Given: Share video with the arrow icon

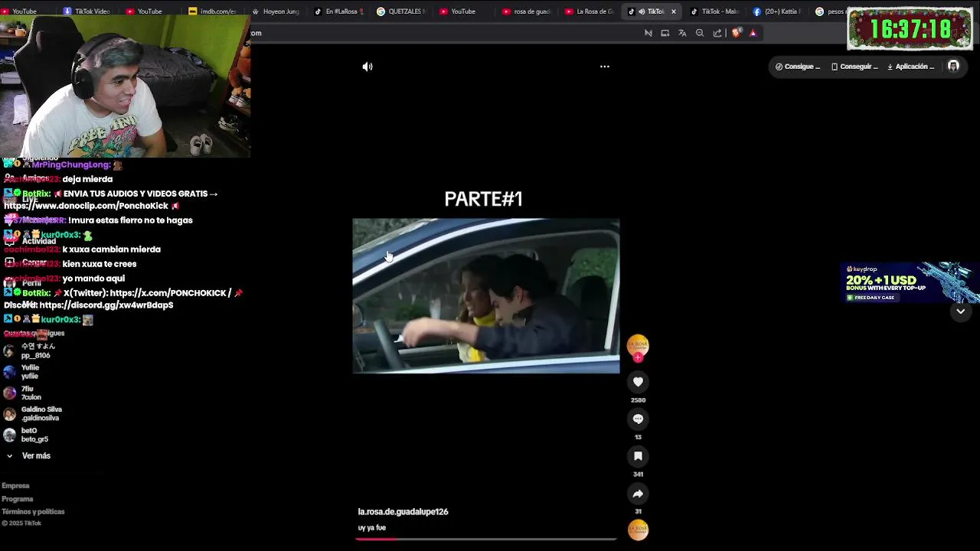Looking at the screenshot, I should click(638, 494).
